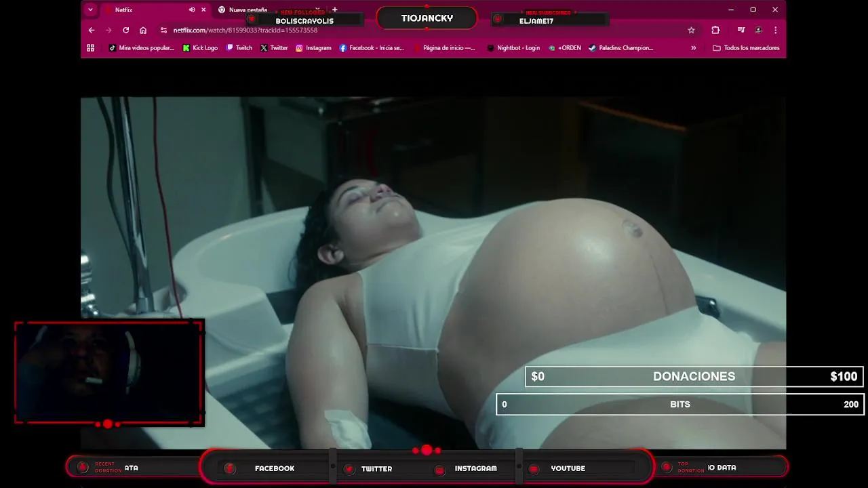Click new subscriber ELJAME17 label
Image resolution: width=868 pixels, height=488 pixels.
[536, 21]
